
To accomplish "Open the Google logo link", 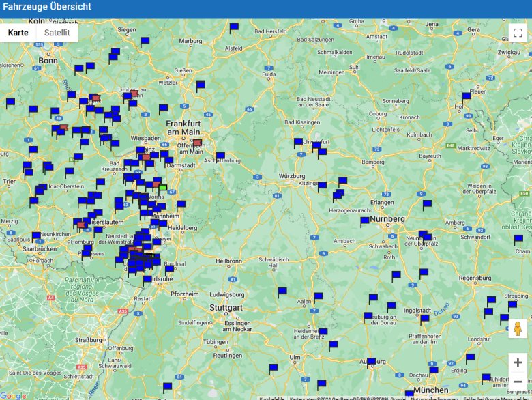I will 13,395.
